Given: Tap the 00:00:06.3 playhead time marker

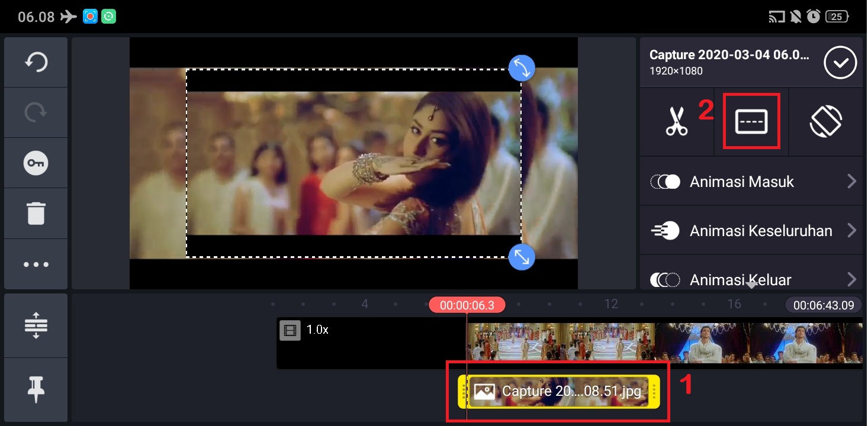Looking at the screenshot, I should (467, 305).
